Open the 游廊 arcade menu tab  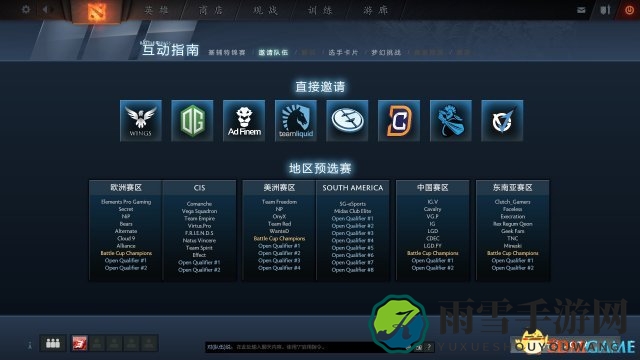point(375,10)
